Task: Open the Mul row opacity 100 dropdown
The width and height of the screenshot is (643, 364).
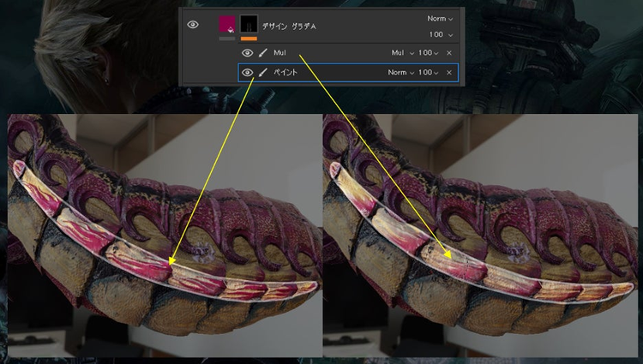Action: pos(428,53)
